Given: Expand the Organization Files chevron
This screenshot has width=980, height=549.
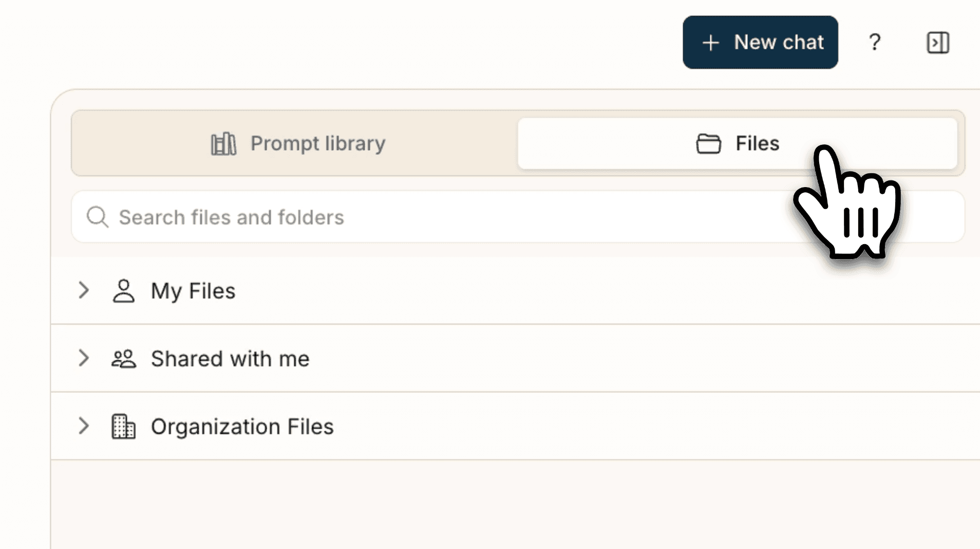Looking at the screenshot, I should (x=84, y=426).
